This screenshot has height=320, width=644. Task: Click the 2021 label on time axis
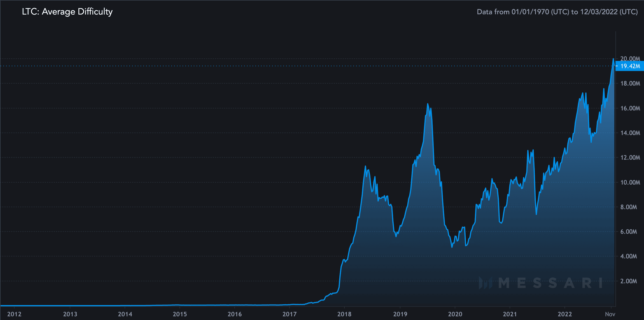pyautogui.click(x=510, y=314)
